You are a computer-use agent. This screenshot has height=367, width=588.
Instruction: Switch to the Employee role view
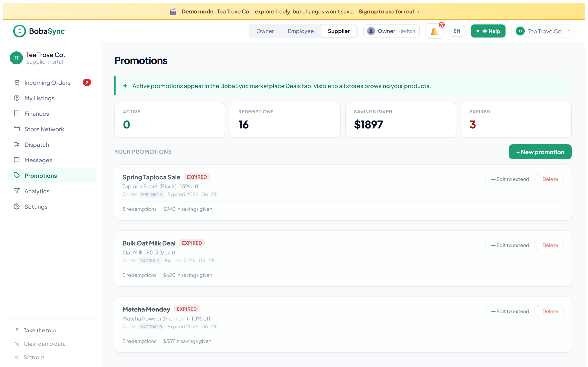301,31
